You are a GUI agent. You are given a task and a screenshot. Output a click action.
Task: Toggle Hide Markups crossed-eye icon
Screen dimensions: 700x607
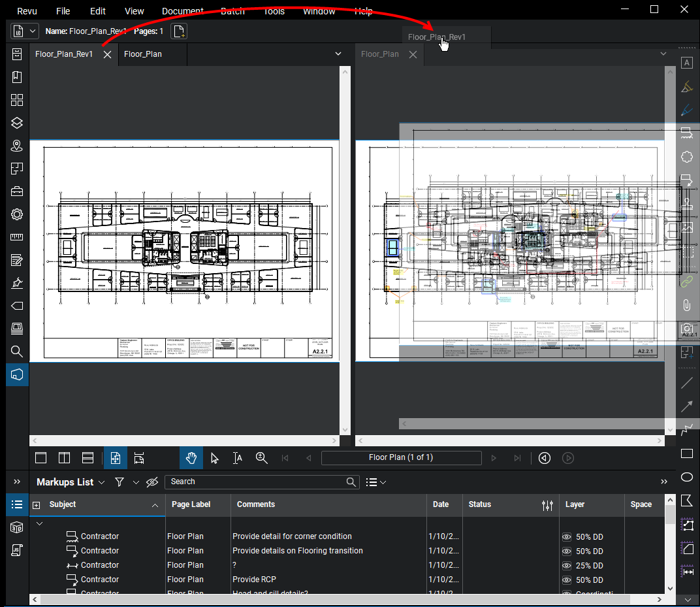pos(152,482)
